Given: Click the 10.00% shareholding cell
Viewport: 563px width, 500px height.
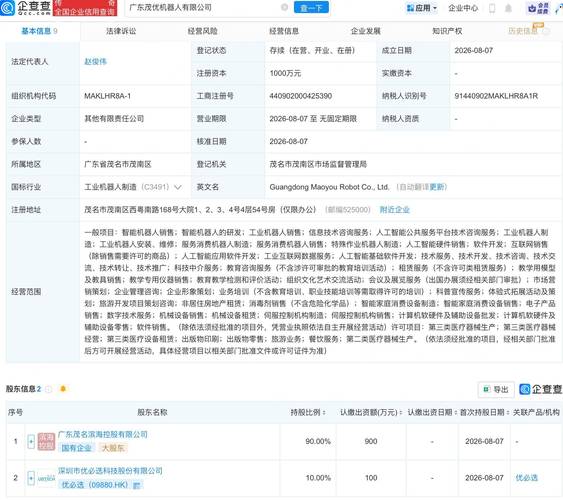Looking at the screenshot, I should 318,478.
